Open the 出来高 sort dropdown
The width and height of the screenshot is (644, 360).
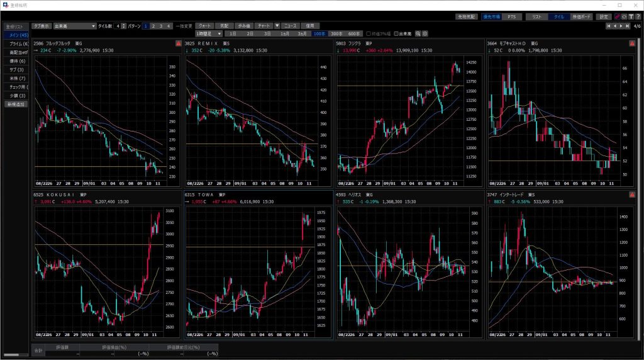(x=74, y=26)
